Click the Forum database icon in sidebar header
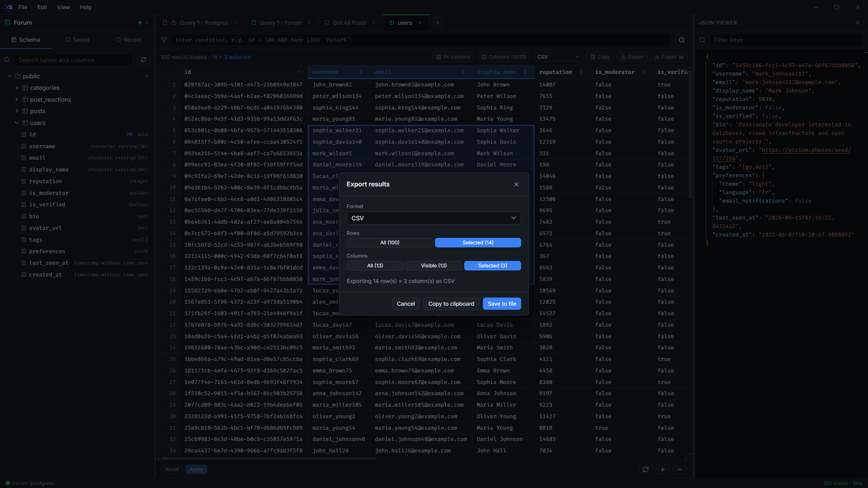Screen dimensions: 868x488 (x=7, y=23)
